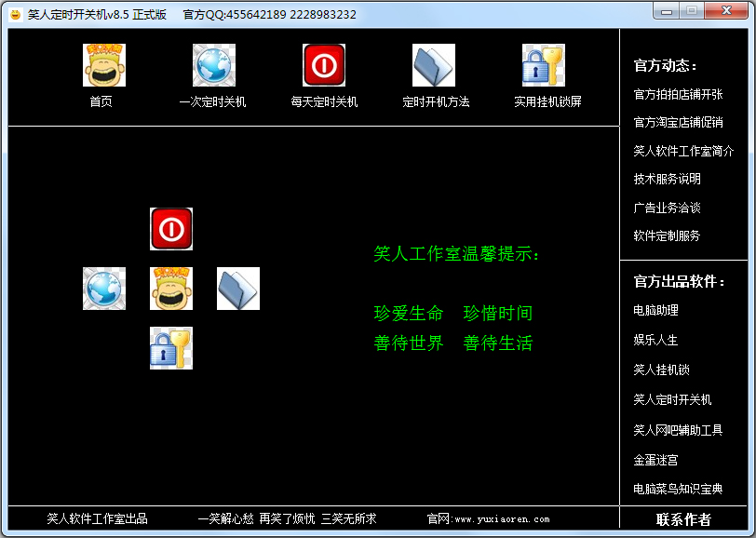Click the 善待世界 green text
The height and width of the screenshot is (538, 756).
[x=409, y=343]
